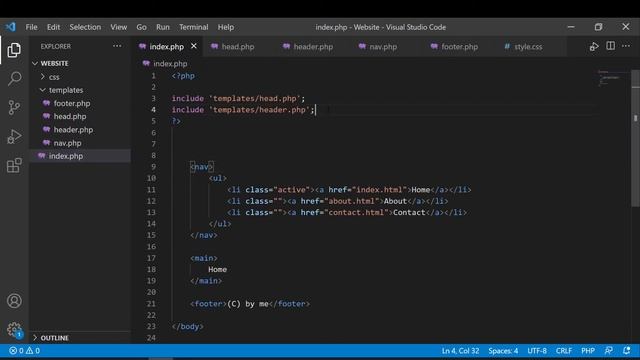
Task: Click Spaces: 4 indentation setting
Action: pos(503,351)
